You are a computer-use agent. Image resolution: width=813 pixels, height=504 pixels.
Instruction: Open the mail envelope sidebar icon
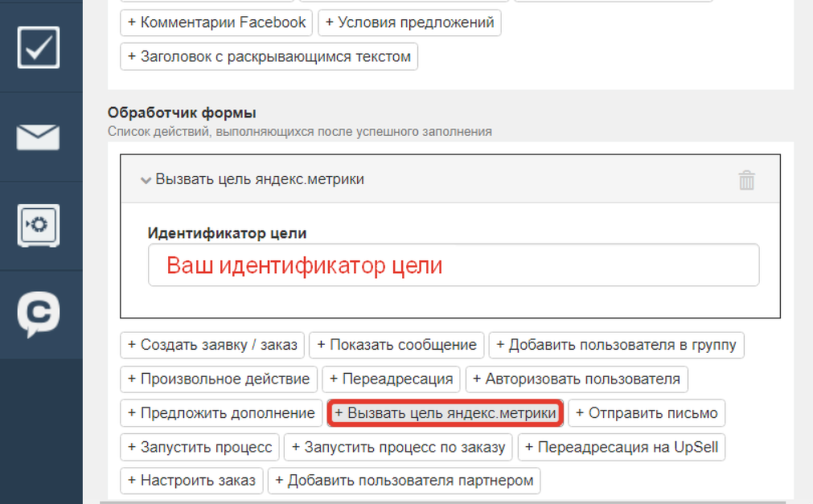tap(39, 137)
